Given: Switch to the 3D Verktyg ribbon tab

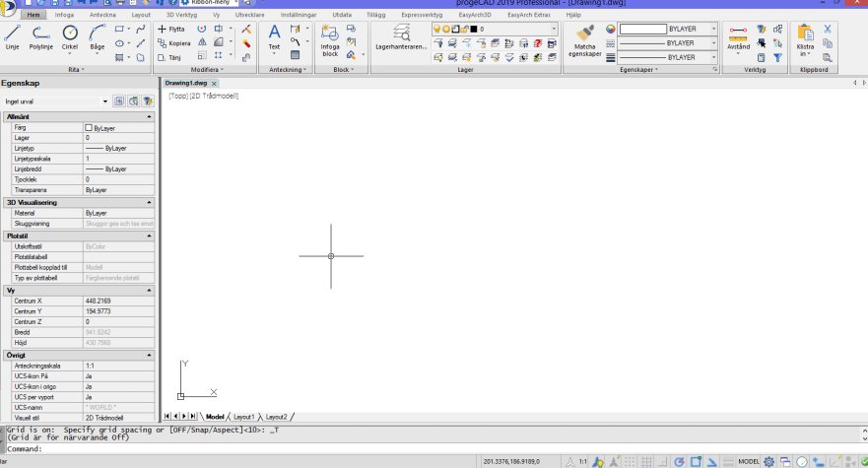Looking at the screenshot, I should pyautogui.click(x=182, y=15).
